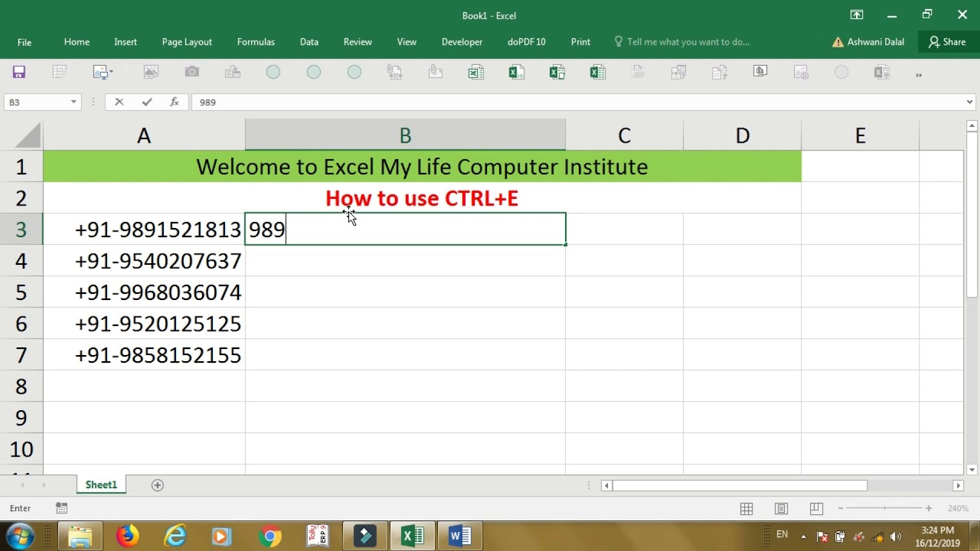Add a new sheet with the plus button
980x551 pixels.
click(x=158, y=484)
